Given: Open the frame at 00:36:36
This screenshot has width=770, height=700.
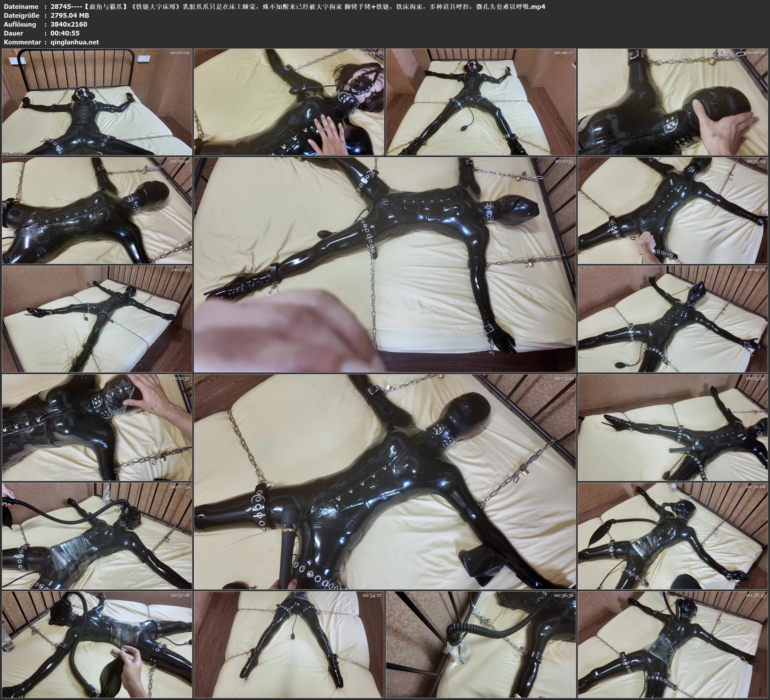Looking at the screenshot, I should (x=480, y=644).
